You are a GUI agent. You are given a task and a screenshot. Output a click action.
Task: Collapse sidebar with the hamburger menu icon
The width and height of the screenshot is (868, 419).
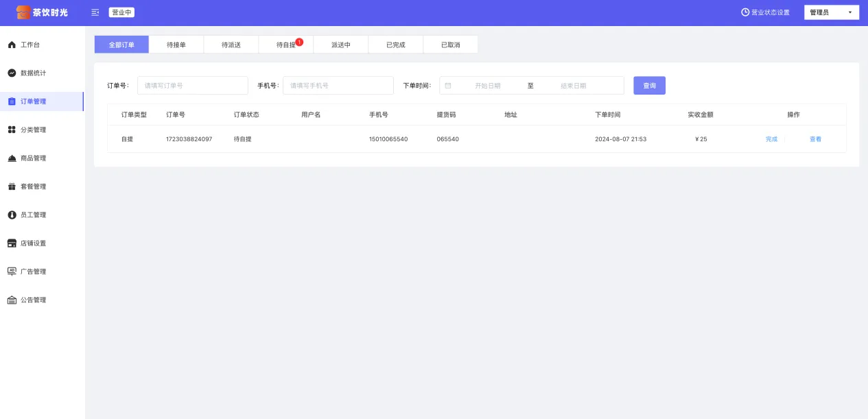tap(95, 12)
